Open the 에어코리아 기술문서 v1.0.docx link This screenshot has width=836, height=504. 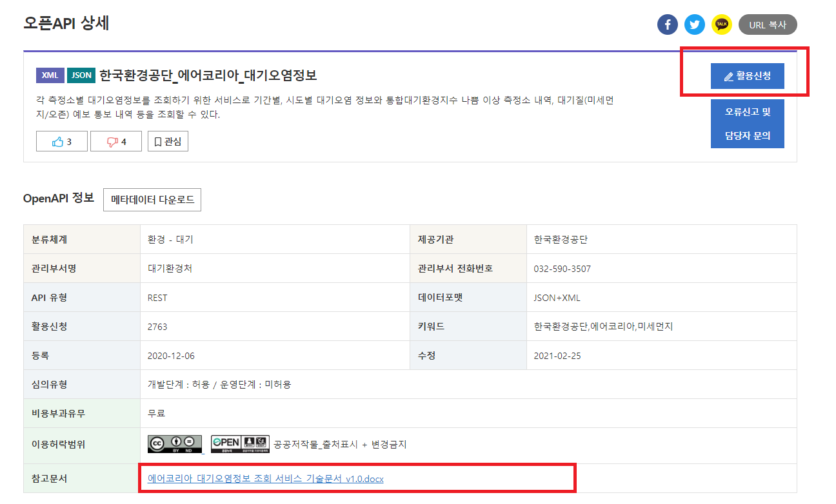(266, 479)
